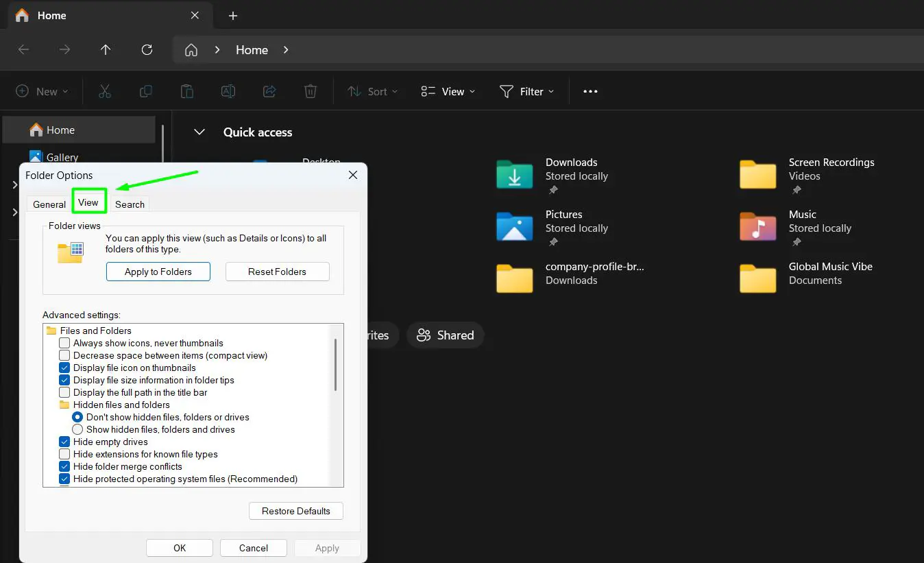Image resolution: width=924 pixels, height=563 pixels.
Task: Click the Paste icon
Action: pyautogui.click(x=187, y=91)
